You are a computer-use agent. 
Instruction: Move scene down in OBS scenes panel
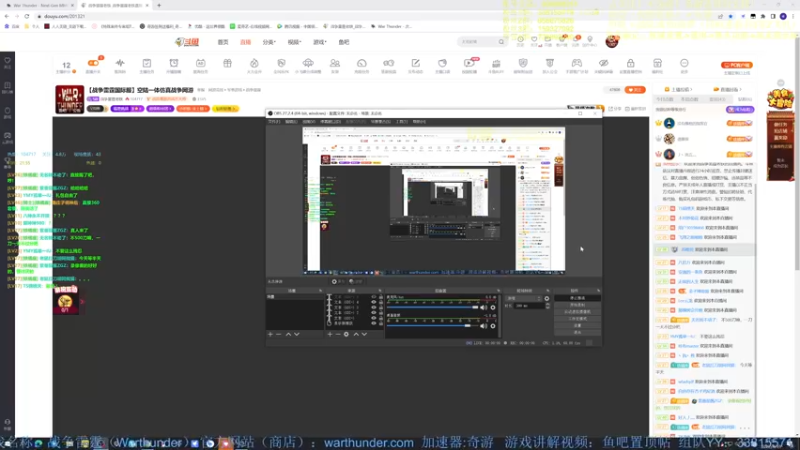coord(296,334)
